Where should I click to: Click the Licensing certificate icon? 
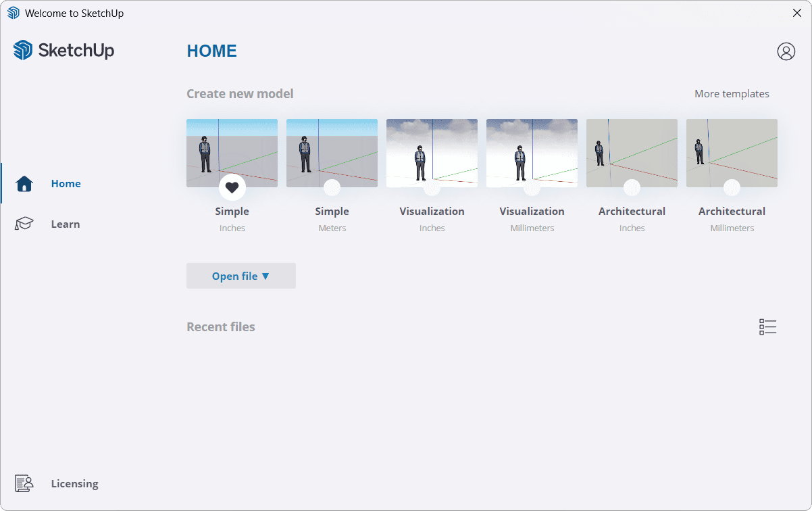[24, 483]
